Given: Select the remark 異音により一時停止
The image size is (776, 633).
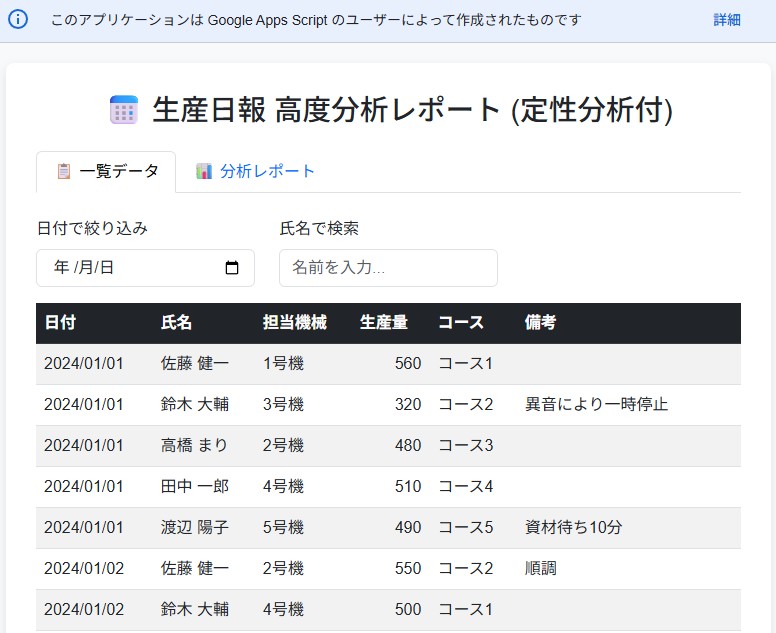Looking at the screenshot, I should tap(596, 405).
